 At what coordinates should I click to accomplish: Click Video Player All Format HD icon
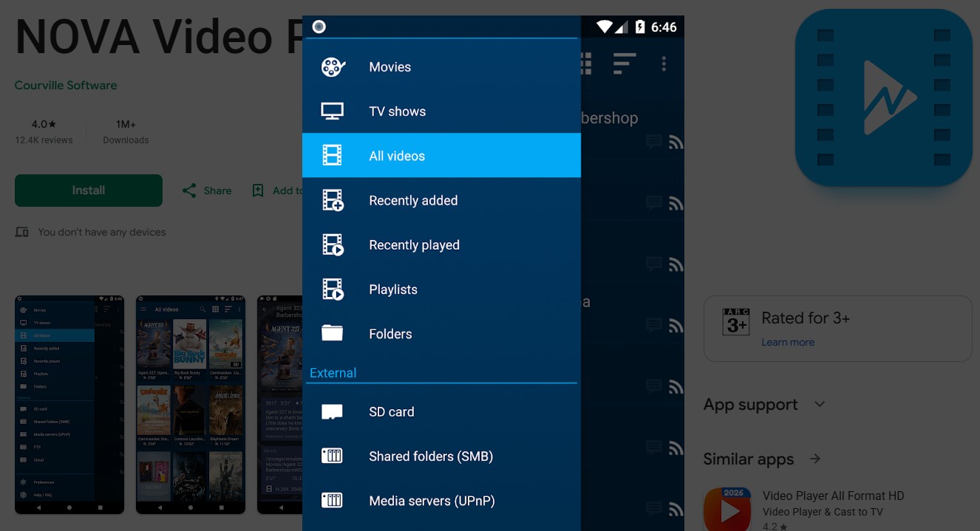click(x=727, y=509)
